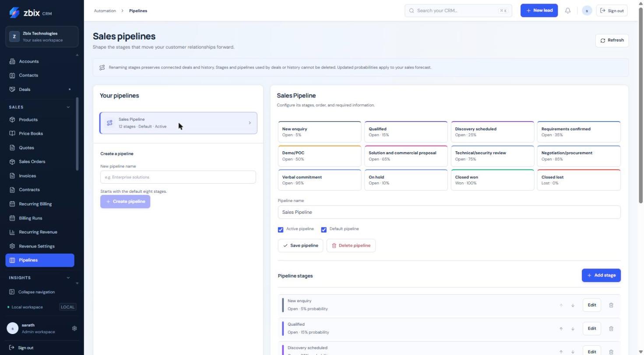Move Qualified stage down
644x355 pixels.
573,329
